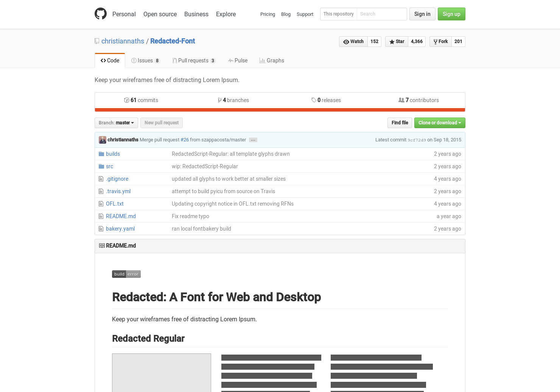Click the orange language bar
560x392 pixels.
coord(280,110)
